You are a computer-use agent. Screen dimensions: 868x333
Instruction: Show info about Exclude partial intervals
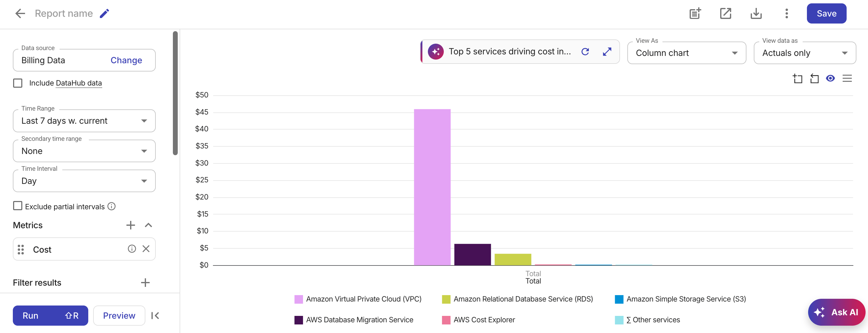coord(111,206)
